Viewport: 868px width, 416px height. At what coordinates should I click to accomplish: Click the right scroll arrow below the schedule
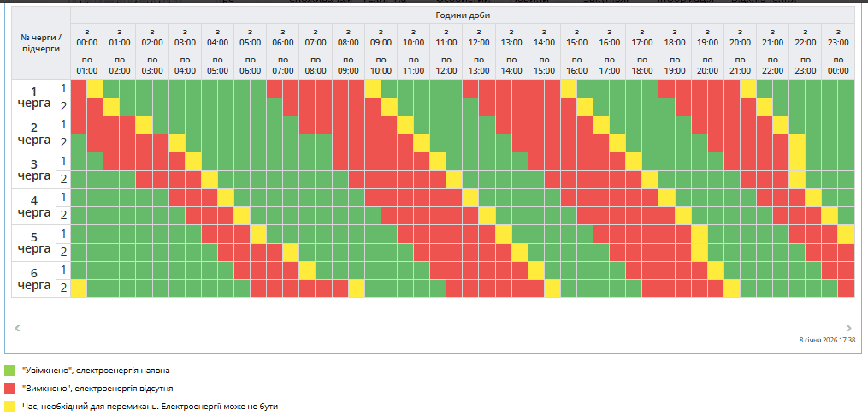(848, 328)
